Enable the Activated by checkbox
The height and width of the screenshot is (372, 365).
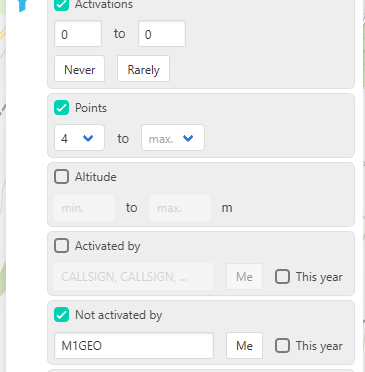coord(61,246)
